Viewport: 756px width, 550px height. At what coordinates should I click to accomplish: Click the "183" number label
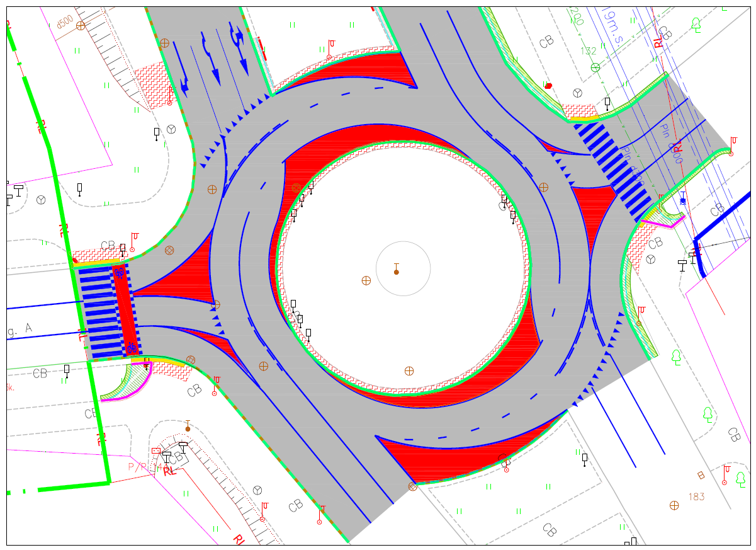point(696,497)
